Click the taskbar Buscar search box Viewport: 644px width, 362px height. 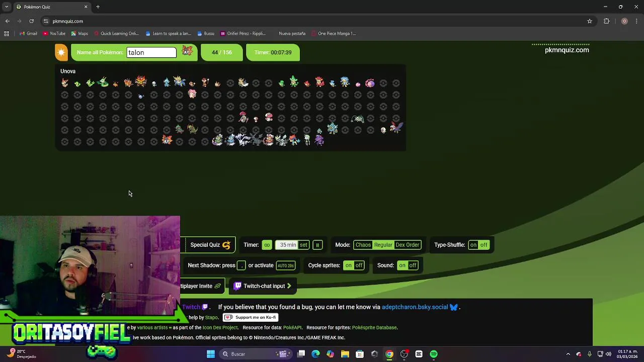pyautogui.click(x=255, y=354)
